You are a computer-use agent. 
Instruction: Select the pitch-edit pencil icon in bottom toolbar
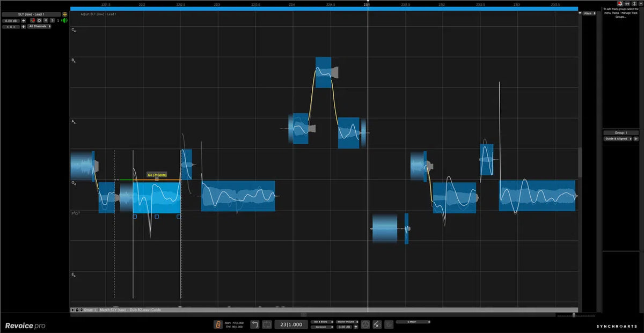[x=377, y=324]
